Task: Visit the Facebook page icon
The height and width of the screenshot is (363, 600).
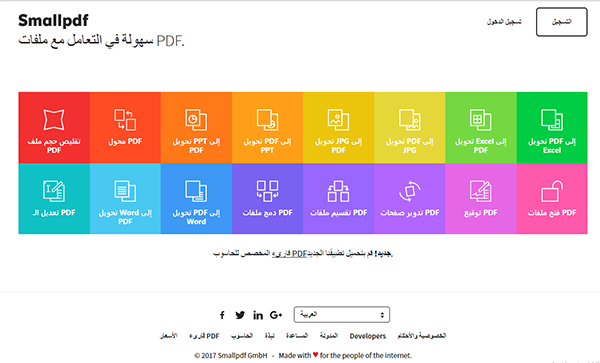Action: pos(222,315)
